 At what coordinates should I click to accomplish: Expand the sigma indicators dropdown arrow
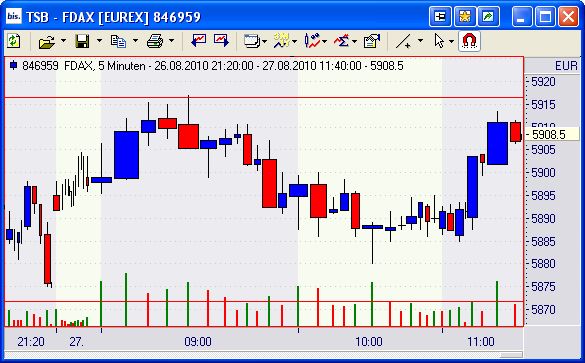pos(354,41)
